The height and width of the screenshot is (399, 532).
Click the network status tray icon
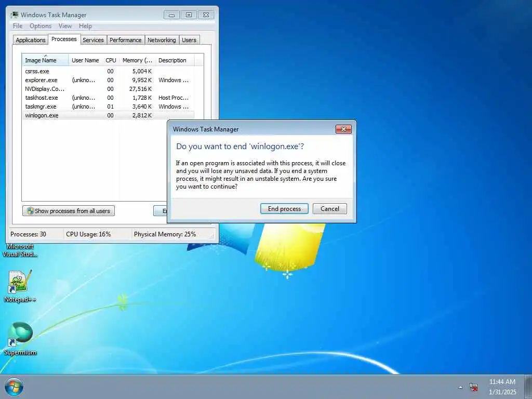click(473, 387)
